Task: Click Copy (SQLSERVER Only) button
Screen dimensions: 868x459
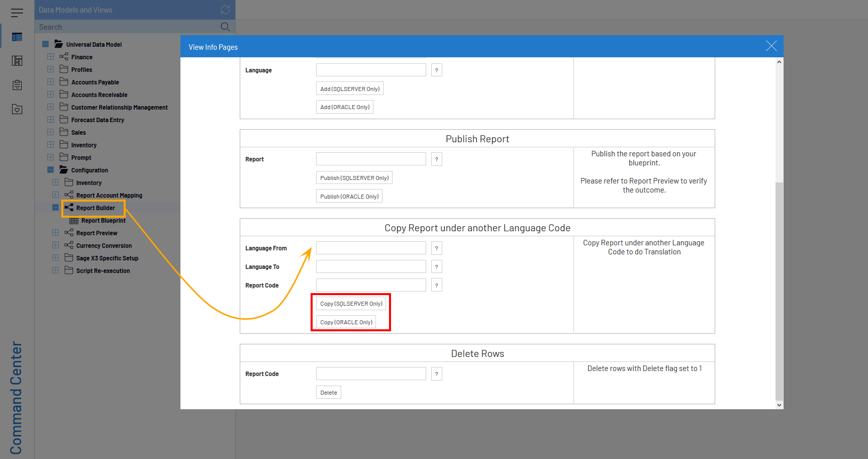Action: [351, 304]
